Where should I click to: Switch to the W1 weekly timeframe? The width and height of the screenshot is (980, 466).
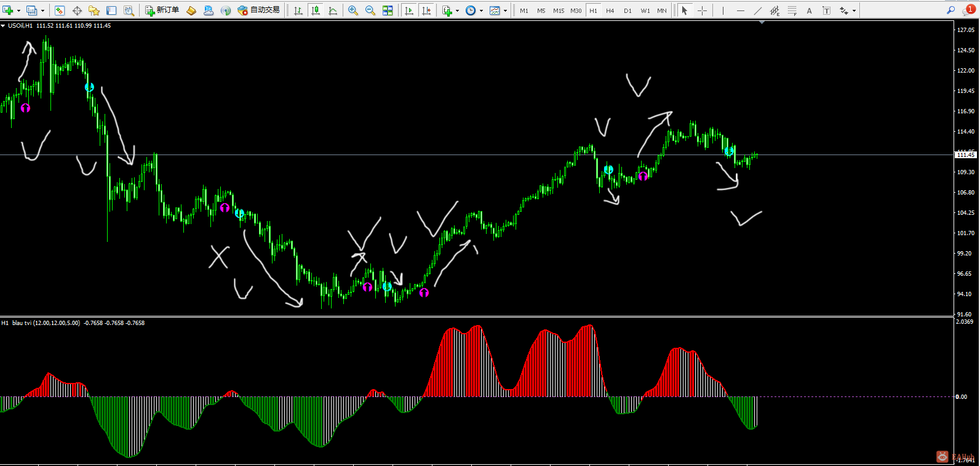tap(645, 10)
